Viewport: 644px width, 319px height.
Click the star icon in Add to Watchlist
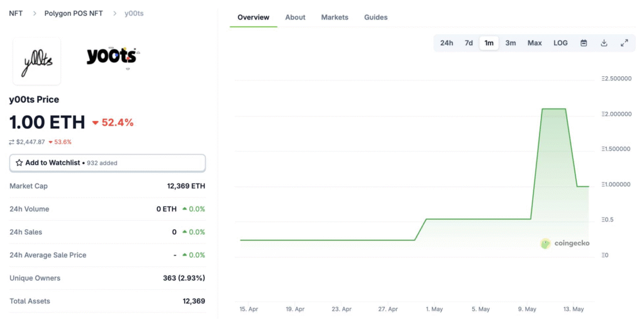pos(19,163)
